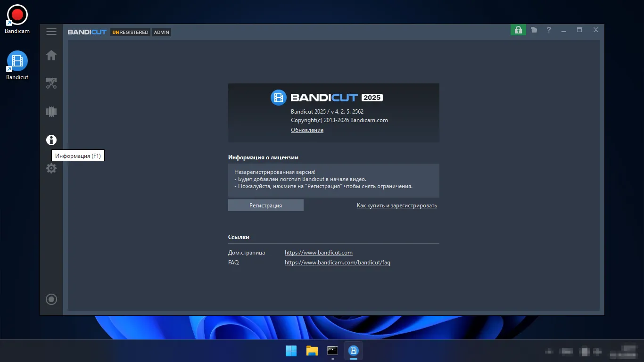644x362 pixels.
Task: Select the Bandicut desktop shortcut
Action: click(x=17, y=65)
